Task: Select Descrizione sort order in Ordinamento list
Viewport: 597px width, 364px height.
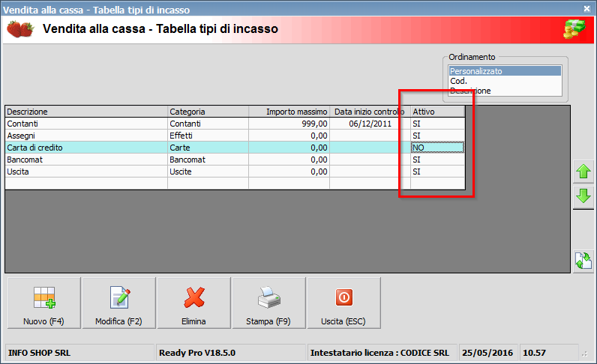Action: coord(505,91)
